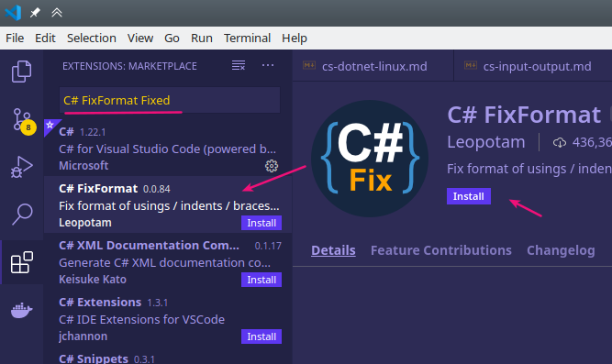Install C# FixFormat from details page

point(468,196)
